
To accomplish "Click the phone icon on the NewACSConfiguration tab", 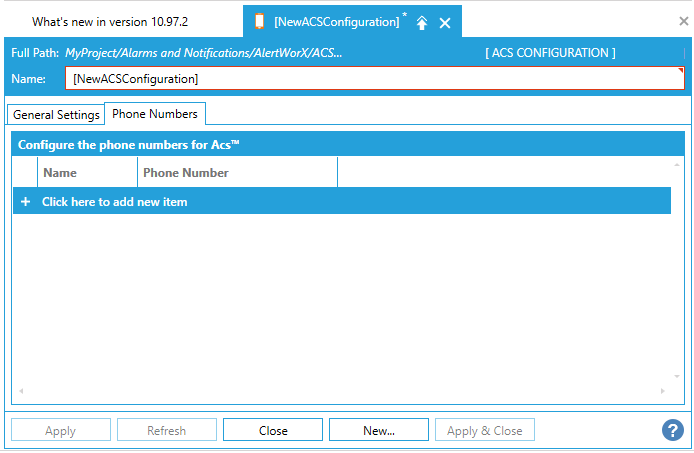I will coord(260,21).
